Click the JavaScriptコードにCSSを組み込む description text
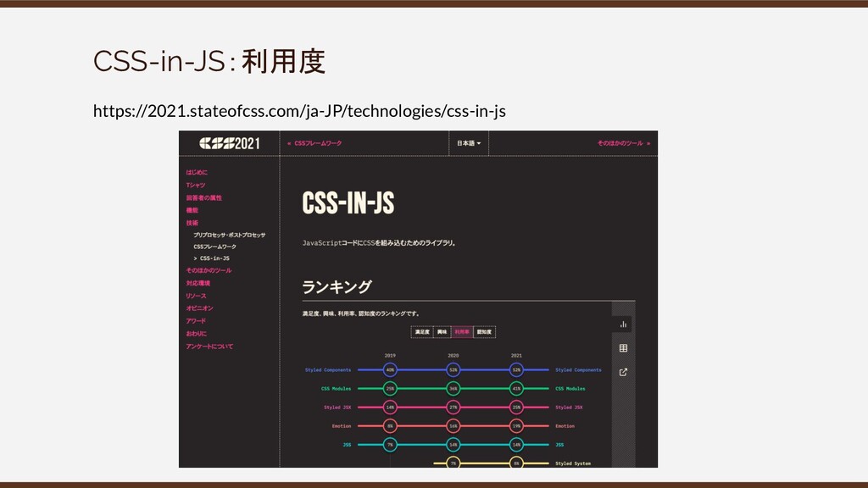The height and width of the screenshot is (488, 868). tap(379, 243)
